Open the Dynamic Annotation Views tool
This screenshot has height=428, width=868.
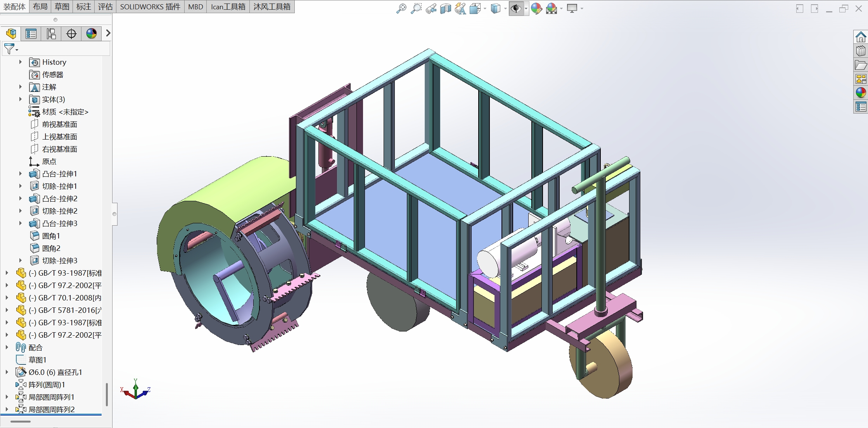pyautogui.click(x=460, y=8)
